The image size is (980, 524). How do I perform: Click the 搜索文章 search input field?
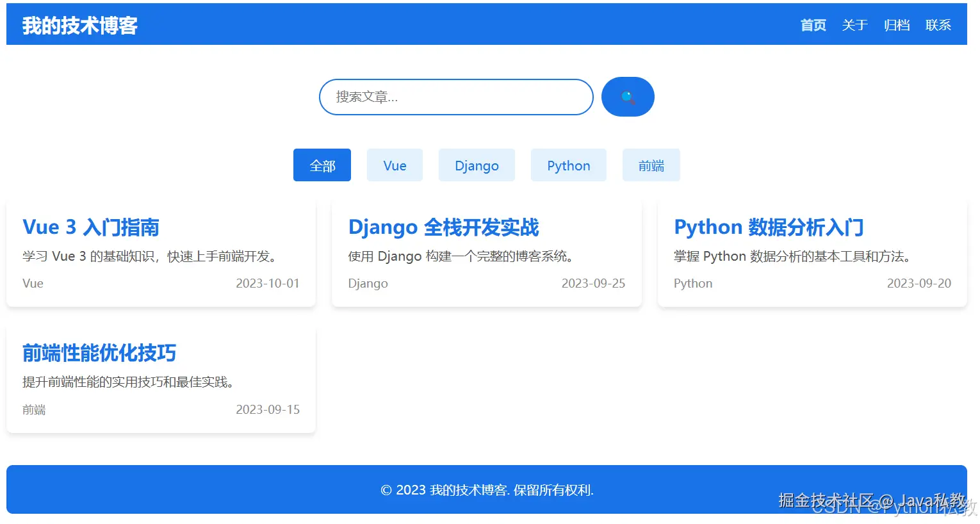455,97
